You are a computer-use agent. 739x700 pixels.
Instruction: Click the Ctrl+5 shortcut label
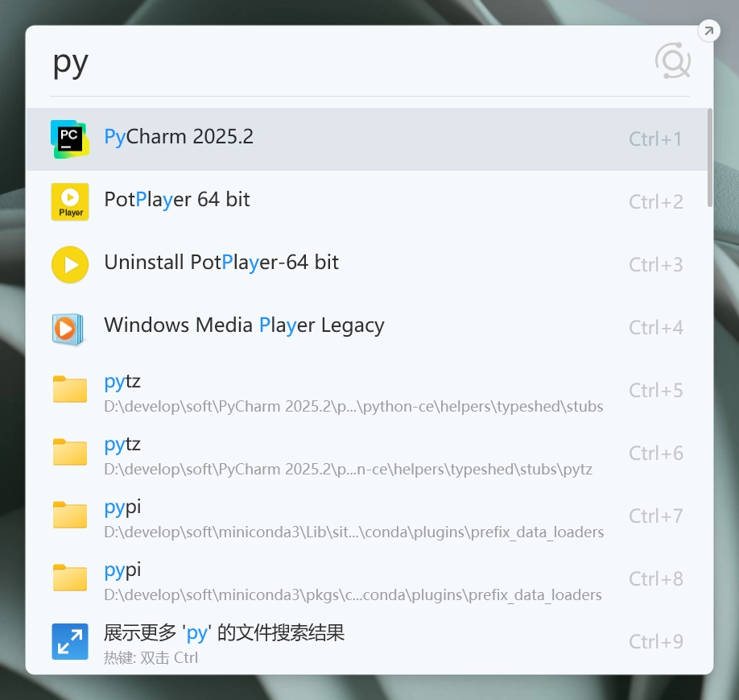point(655,390)
